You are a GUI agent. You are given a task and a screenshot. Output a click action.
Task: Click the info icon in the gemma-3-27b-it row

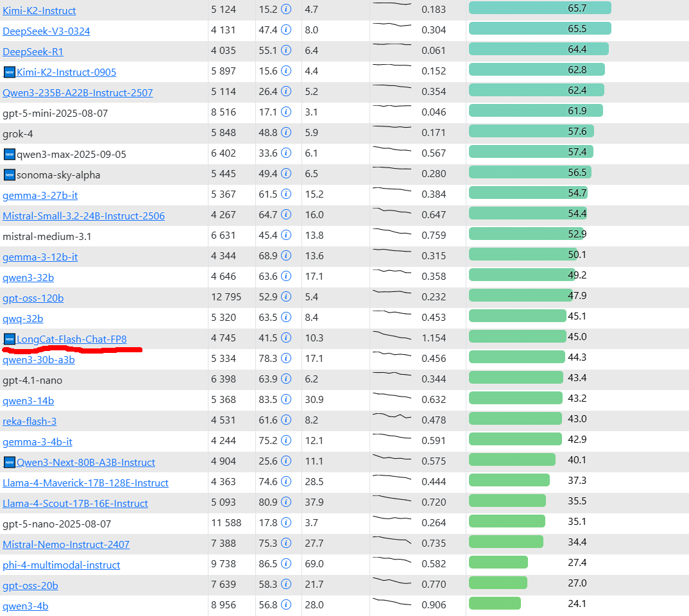click(x=286, y=194)
